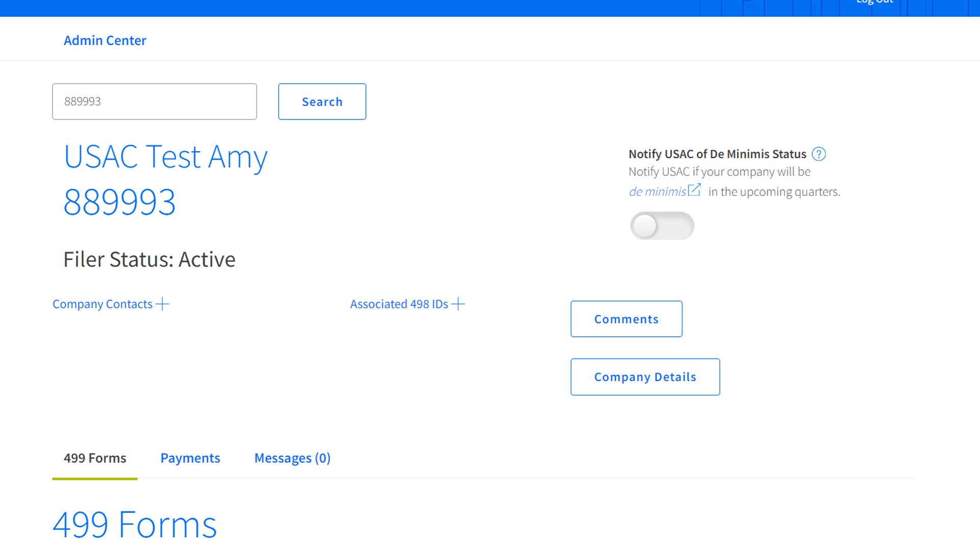Click the de minimis external link icon
Viewport: 980px width, 542px height.
point(694,190)
